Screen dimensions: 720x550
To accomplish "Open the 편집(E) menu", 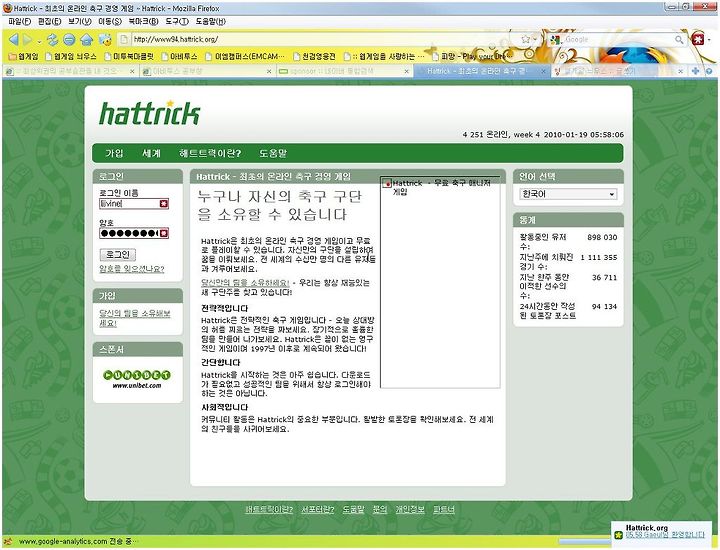I will 50,22.
